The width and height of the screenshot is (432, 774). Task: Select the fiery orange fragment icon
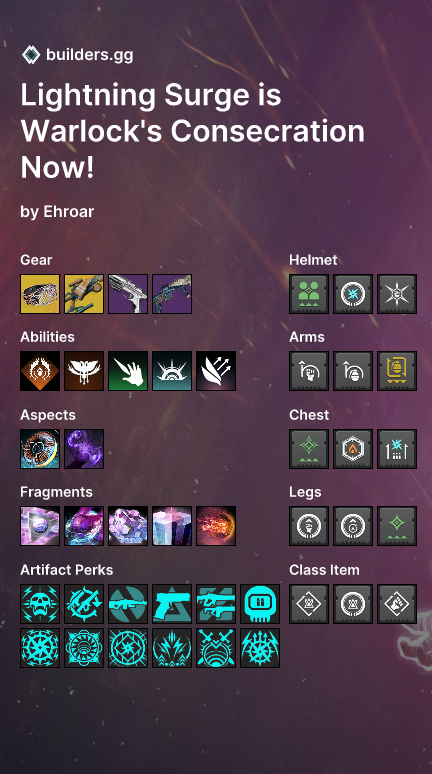click(x=216, y=526)
